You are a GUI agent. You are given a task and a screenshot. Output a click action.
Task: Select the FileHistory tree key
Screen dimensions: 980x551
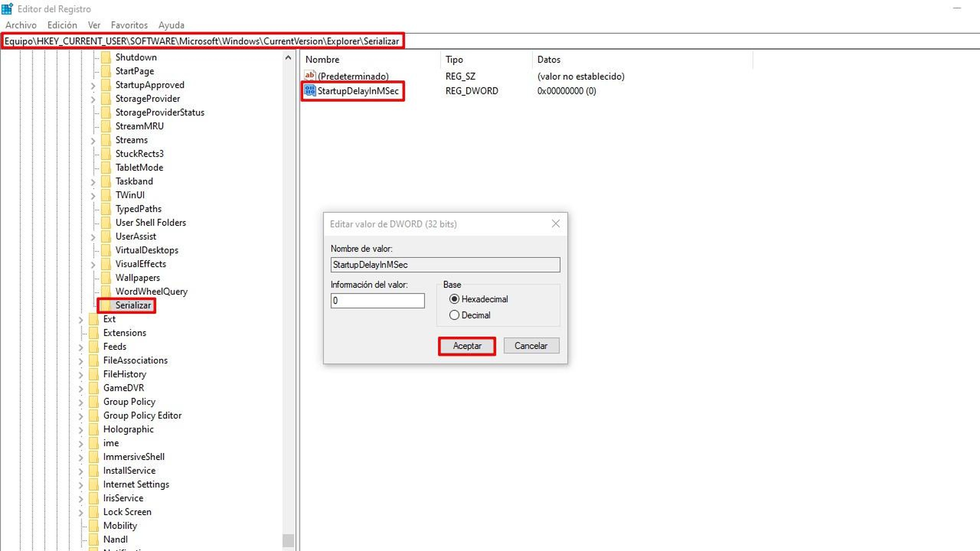point(124,374)
